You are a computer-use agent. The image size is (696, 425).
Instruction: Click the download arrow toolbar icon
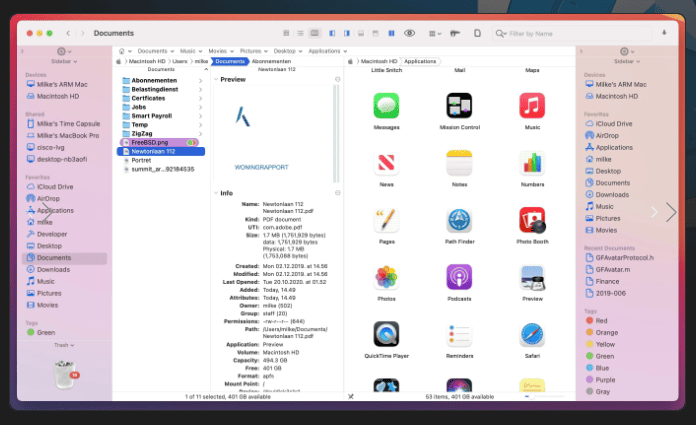664,33
